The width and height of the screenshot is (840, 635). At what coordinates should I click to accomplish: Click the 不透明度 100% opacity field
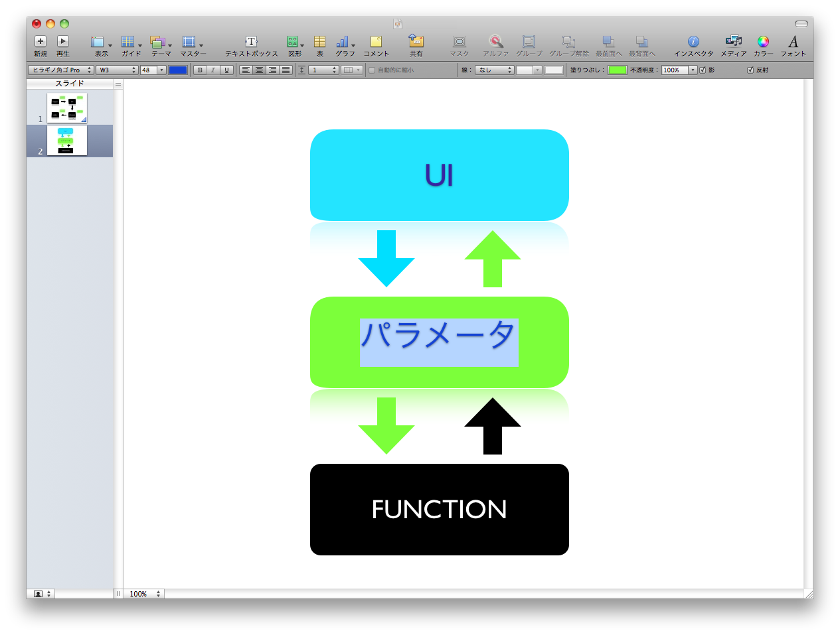click(675, 70)
